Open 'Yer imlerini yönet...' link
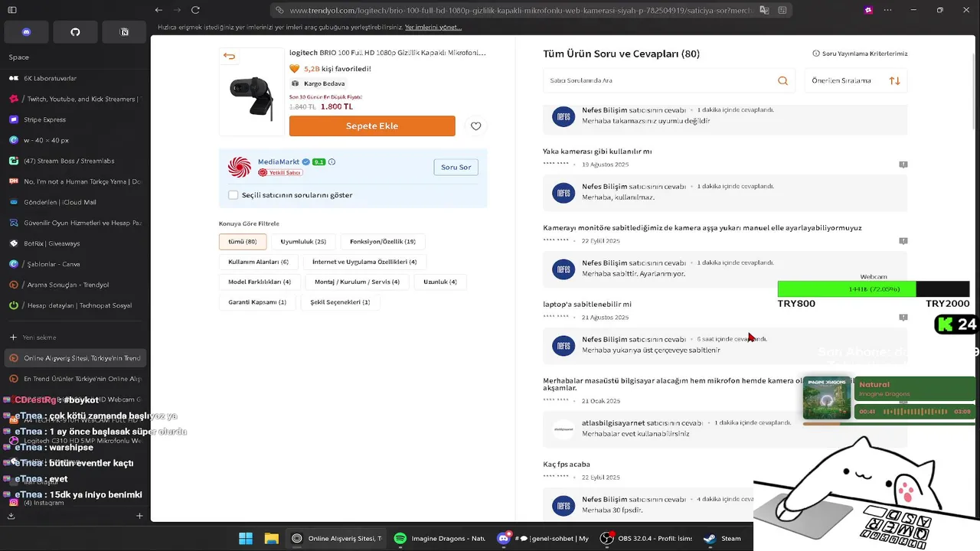Viewport: 980px width, 551px height. click(x=433, y=28)
